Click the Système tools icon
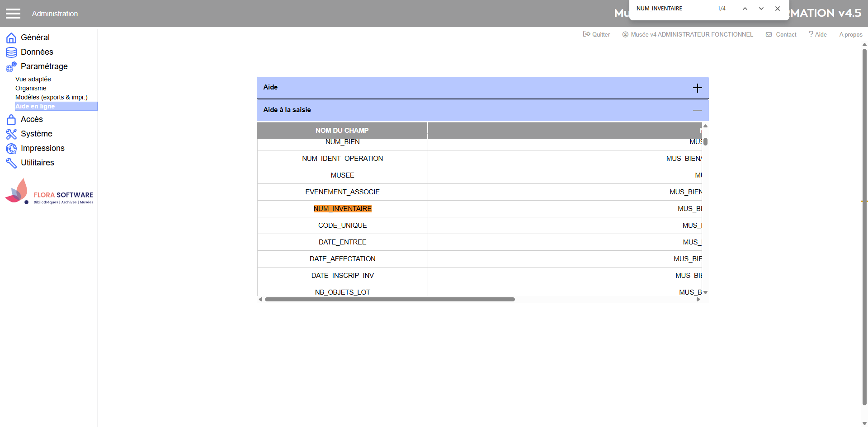Screen dimensions: 868x427 coord(11,134)
